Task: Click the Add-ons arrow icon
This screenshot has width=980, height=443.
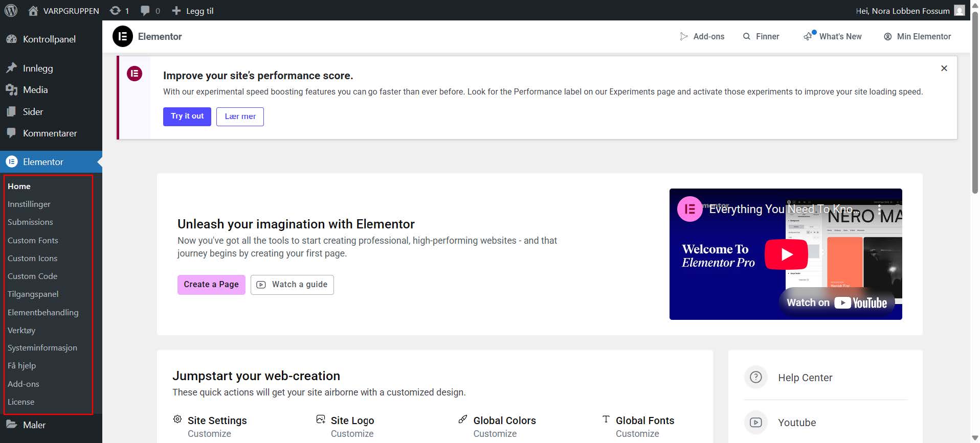Action: point(684,36)
